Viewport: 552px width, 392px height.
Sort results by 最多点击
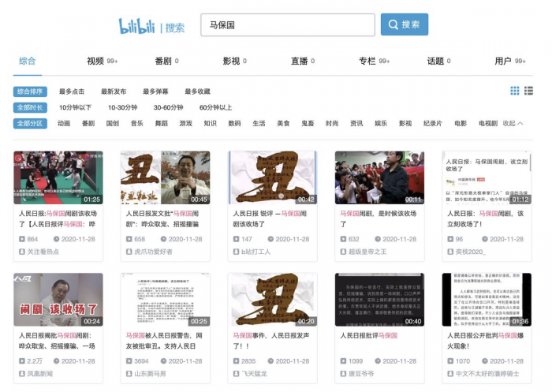(x=72, y=91)
